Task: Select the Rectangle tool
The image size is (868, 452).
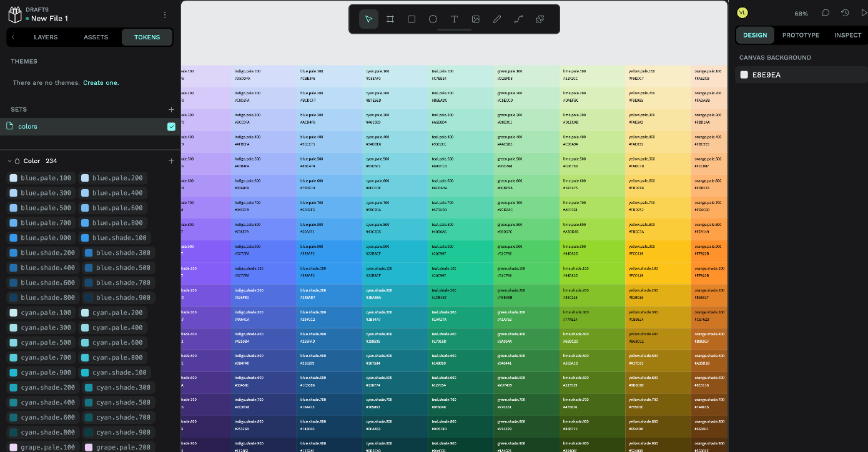Action: [412, 19]
